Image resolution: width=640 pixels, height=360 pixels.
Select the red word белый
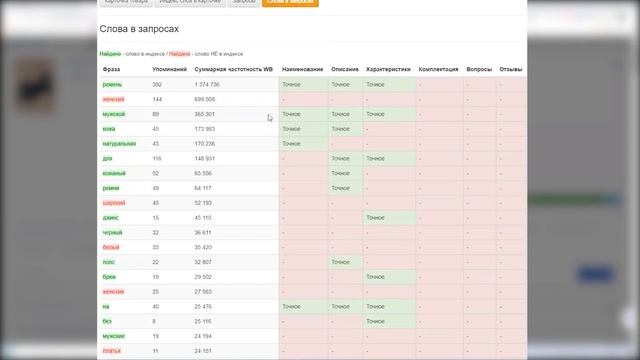[x=111, y=247]
